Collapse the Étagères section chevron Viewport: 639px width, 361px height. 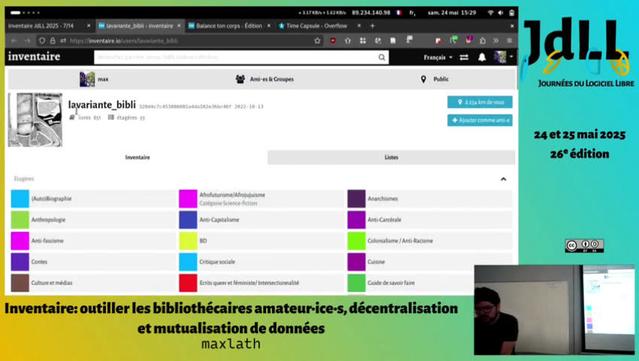tap(503, 179)
